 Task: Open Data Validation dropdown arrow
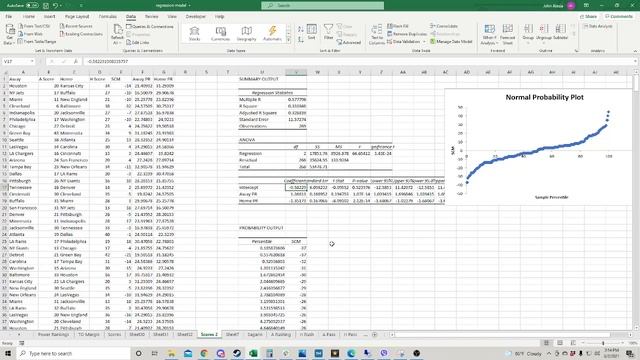(424, 42)
